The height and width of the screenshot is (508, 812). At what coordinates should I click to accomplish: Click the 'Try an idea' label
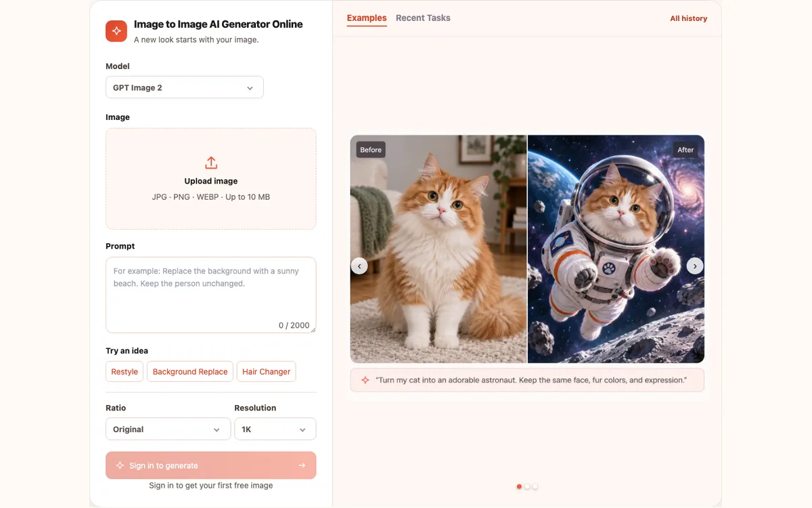127,351
